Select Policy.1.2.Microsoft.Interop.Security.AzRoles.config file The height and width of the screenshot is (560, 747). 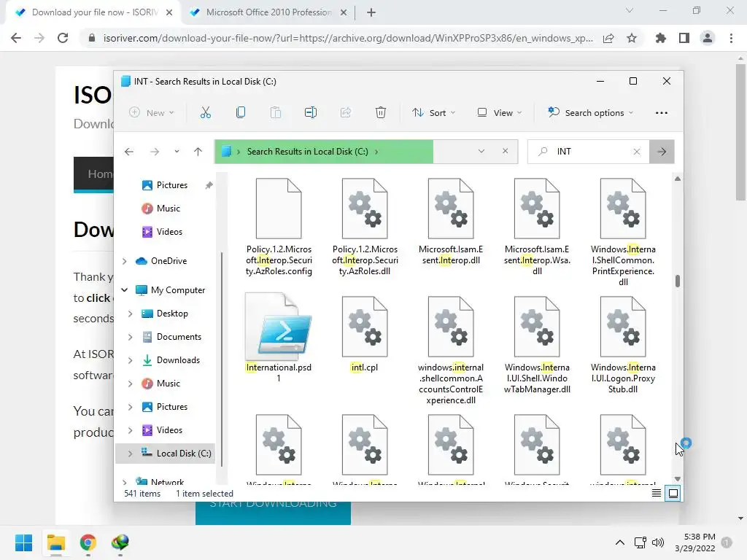(x=279, y=227)
